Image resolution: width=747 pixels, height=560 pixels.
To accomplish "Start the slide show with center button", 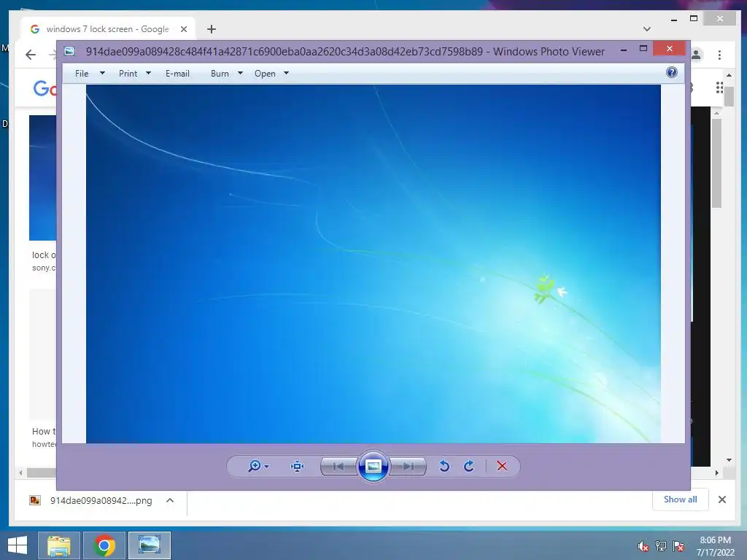I will (373, 466).
